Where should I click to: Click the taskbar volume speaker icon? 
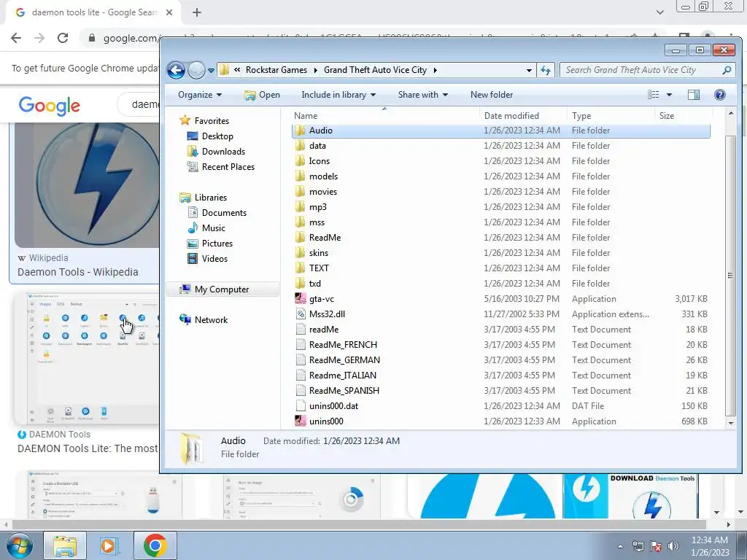click(673, 546)
